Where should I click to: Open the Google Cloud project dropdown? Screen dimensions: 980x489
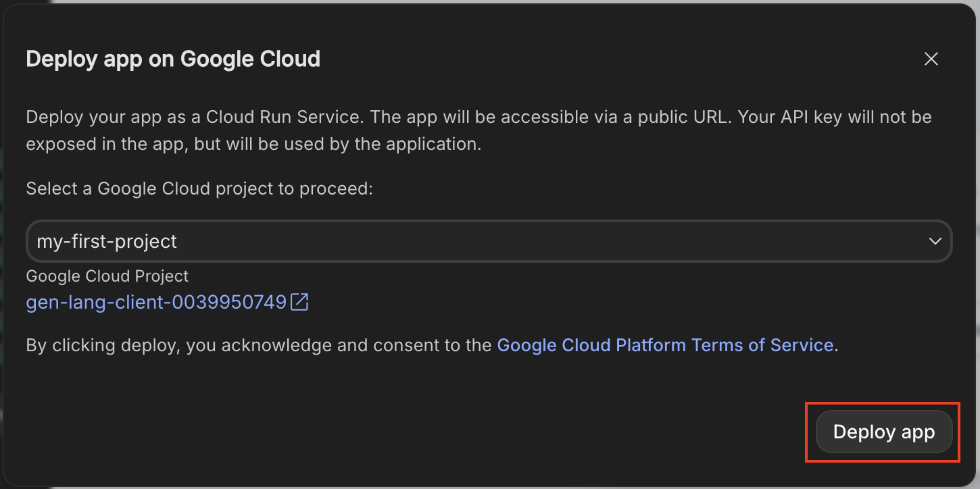[x=488, y=241]
